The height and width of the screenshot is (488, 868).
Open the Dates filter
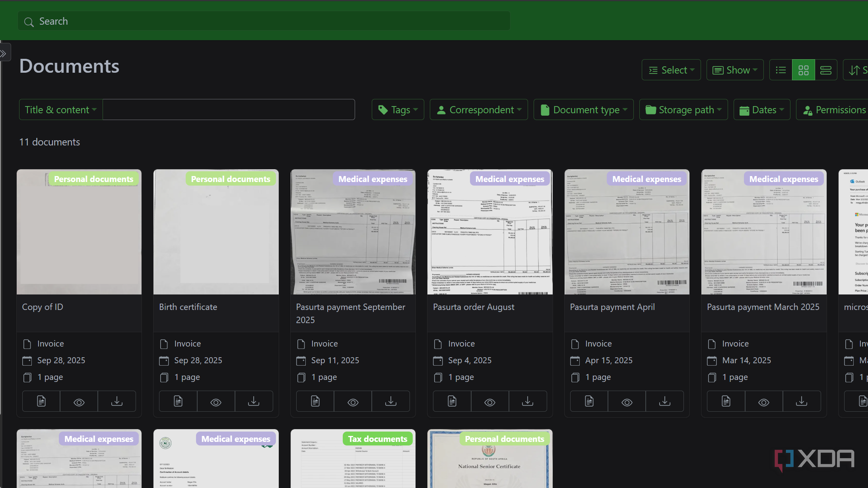click(761, 110)
